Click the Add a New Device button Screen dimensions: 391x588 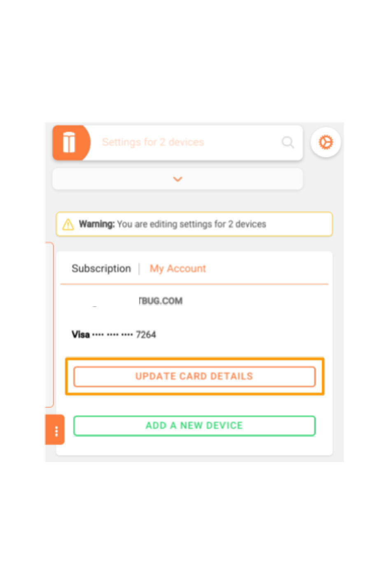coord(194,426)
